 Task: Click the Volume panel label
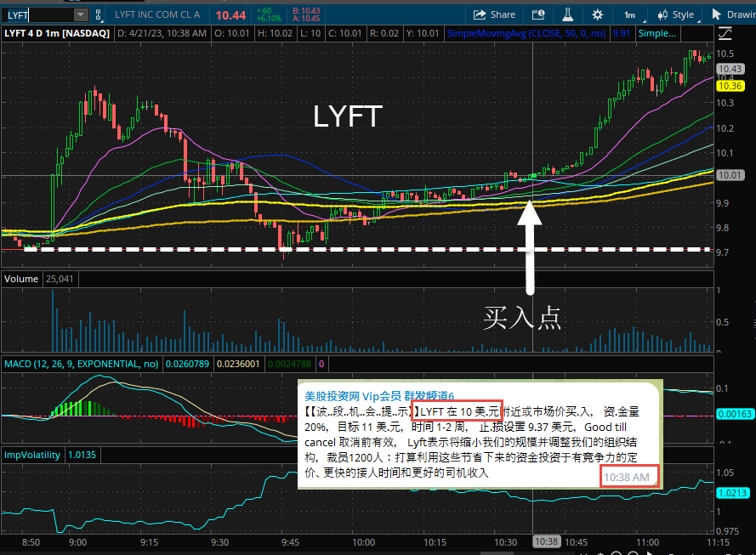coord(21,279)
